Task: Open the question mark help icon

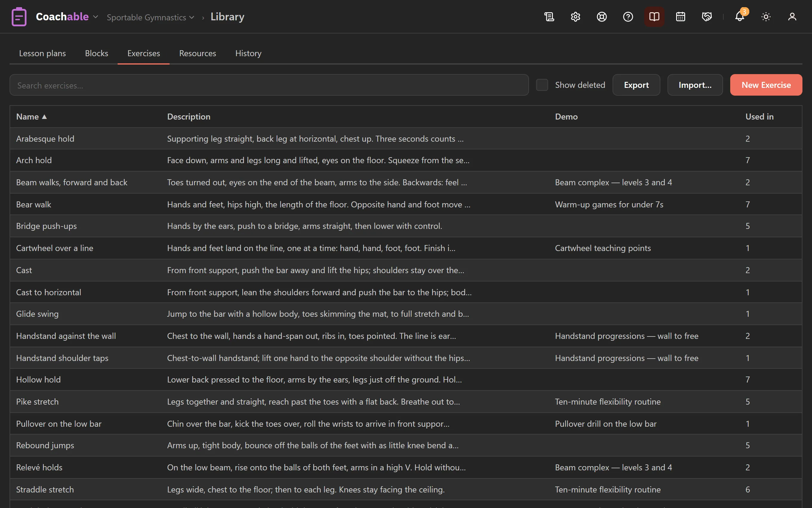Action: [628, 16]
